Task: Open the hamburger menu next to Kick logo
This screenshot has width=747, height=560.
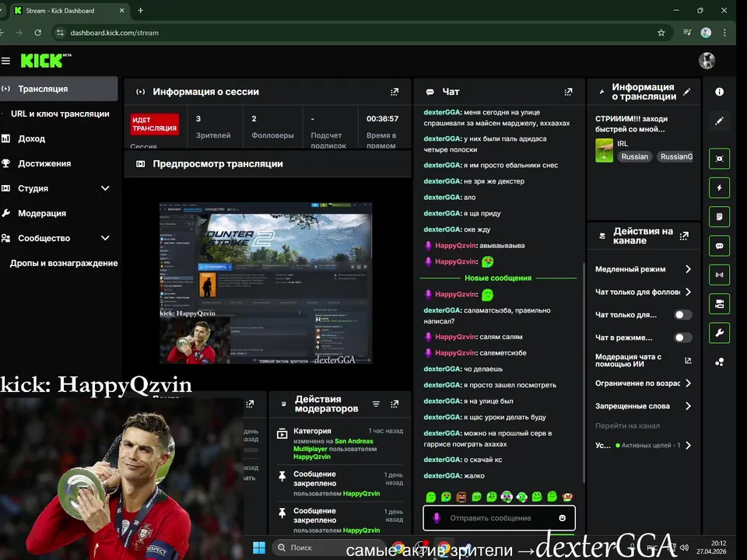Action: pyautogui.click(x=5, y=61)
